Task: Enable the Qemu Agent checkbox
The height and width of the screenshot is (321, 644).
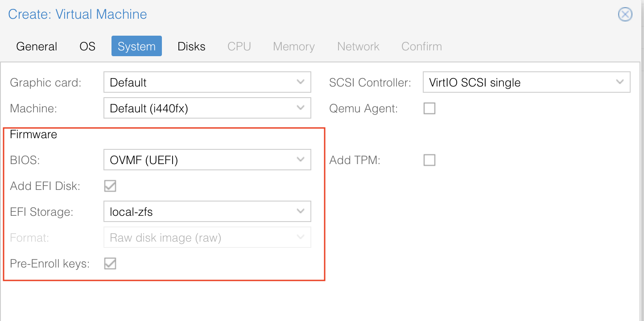Action: [429, 108]
